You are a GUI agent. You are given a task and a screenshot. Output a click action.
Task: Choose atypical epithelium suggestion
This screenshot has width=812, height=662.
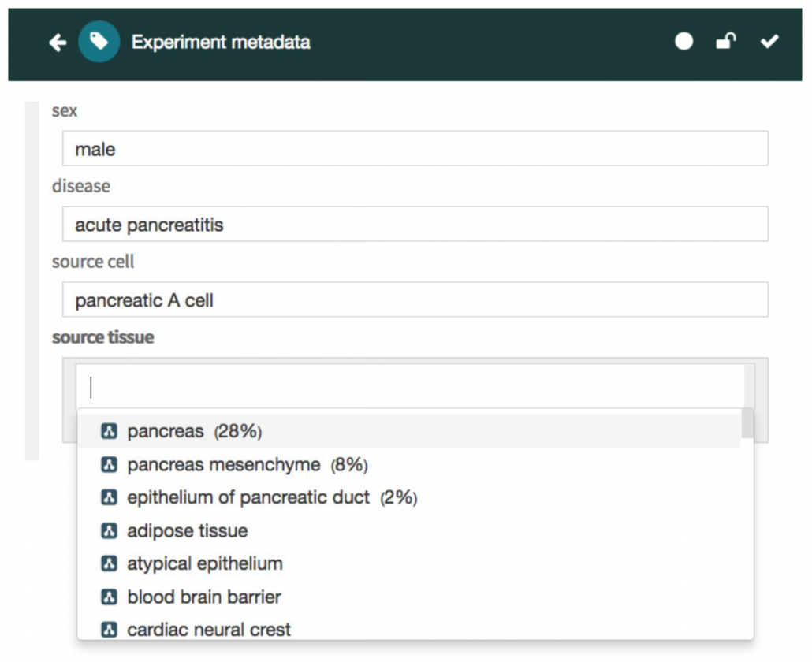pyautogui.click(x=409, y=563)
